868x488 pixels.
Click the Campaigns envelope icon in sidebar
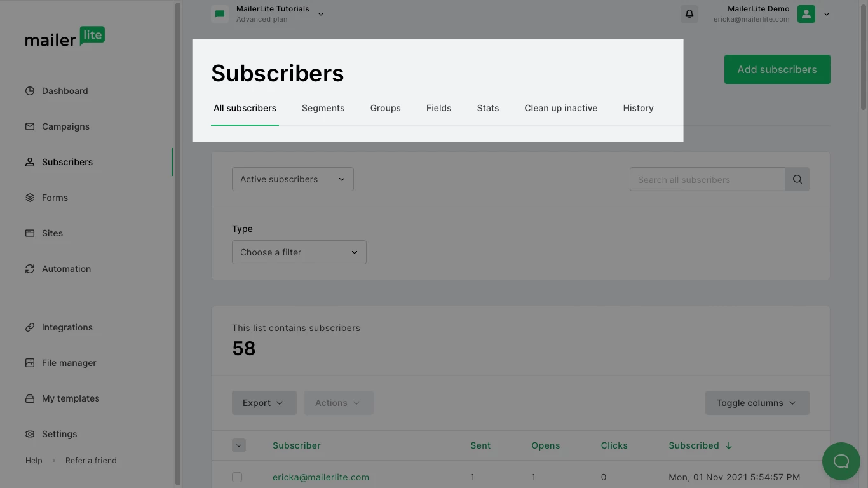click(30, 126)
